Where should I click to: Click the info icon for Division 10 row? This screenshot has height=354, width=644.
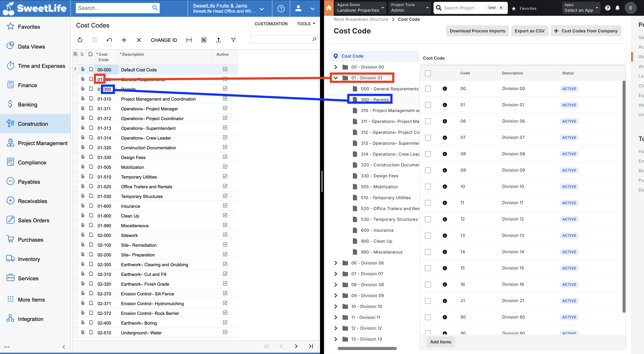[444, 187]
